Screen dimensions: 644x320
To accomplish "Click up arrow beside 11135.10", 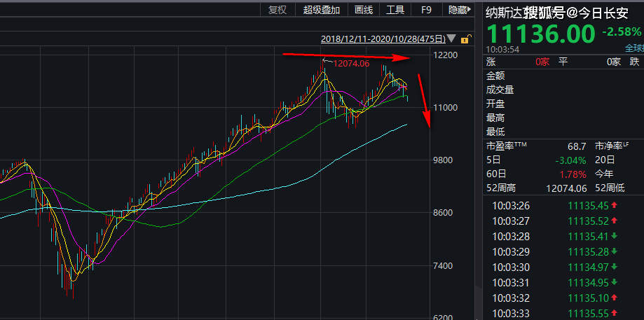I will (615, 298).
